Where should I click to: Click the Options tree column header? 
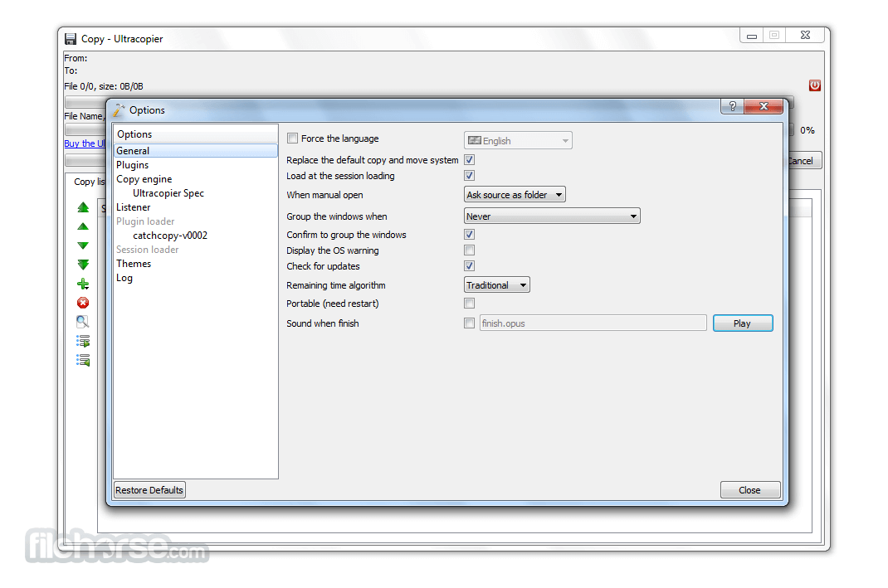pos(195,134)
